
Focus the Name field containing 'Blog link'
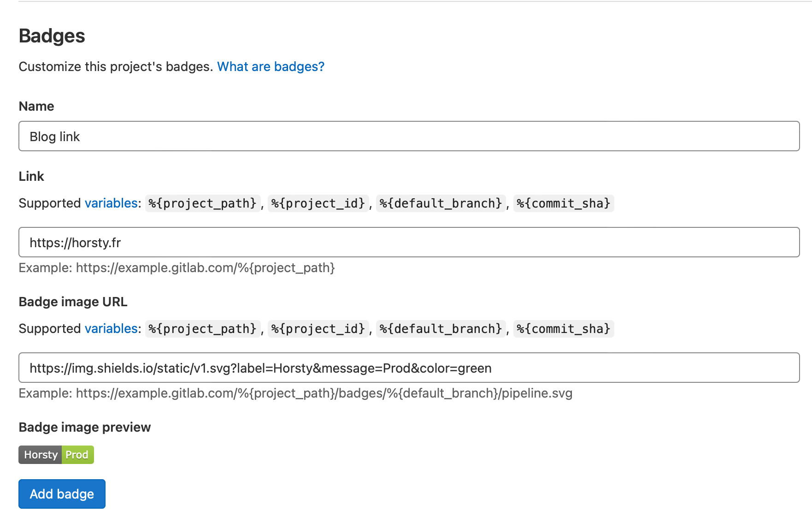(x=409, y=136)
